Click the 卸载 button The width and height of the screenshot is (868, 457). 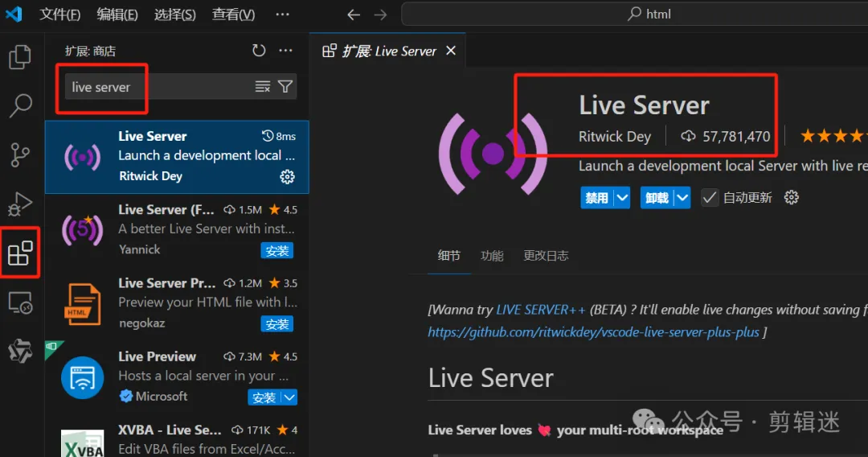[657, 198]
